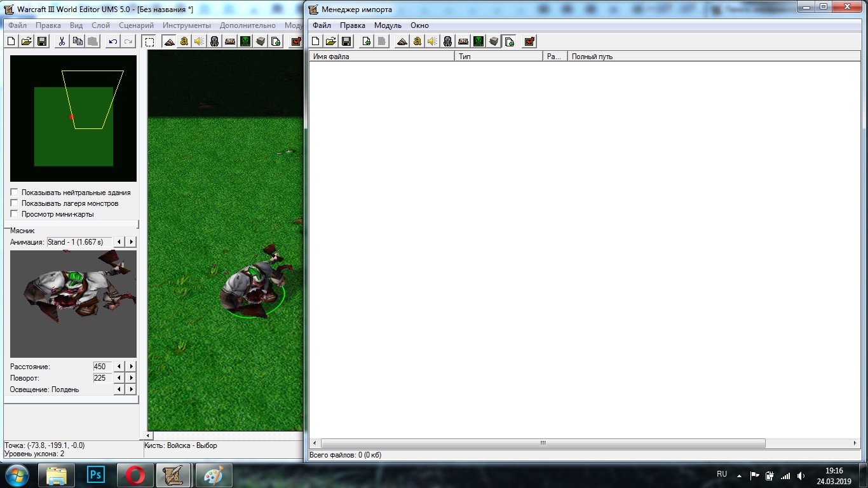Sound Editor icon in Import Manager toolbar

(x=432, y=41)
